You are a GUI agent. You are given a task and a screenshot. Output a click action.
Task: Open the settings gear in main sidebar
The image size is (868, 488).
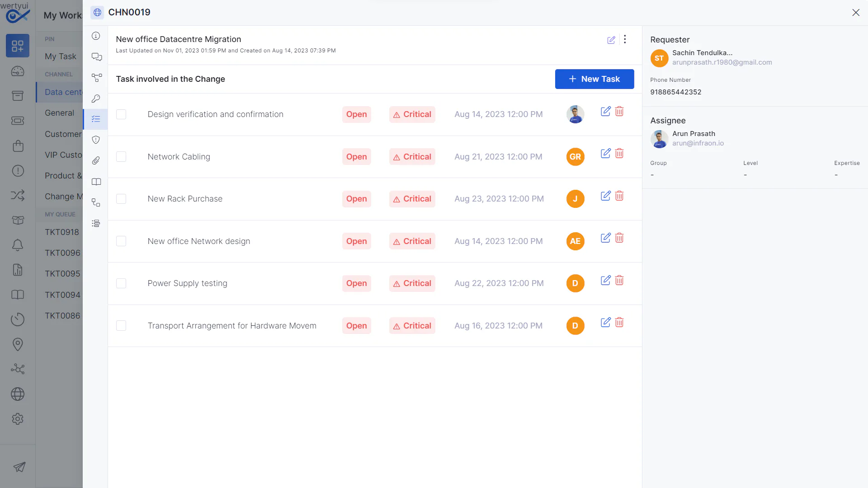pyautogui.click(x=18, y=419)
